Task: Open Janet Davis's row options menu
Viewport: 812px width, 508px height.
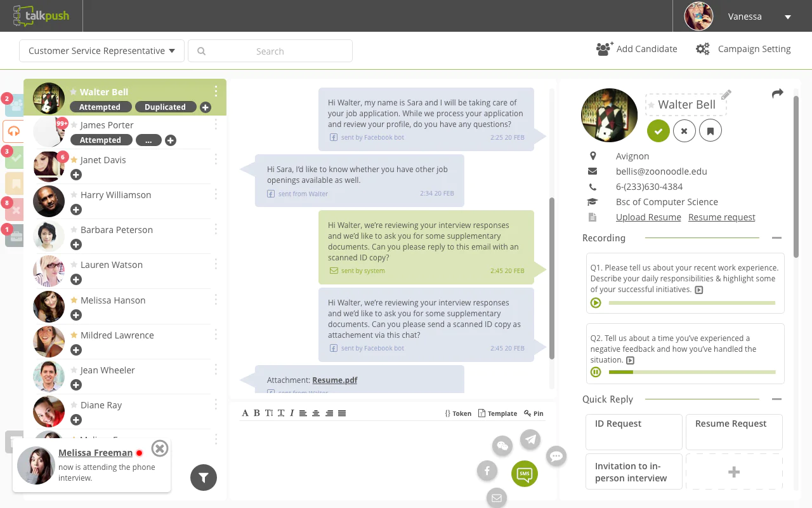Action: [216, 160]
